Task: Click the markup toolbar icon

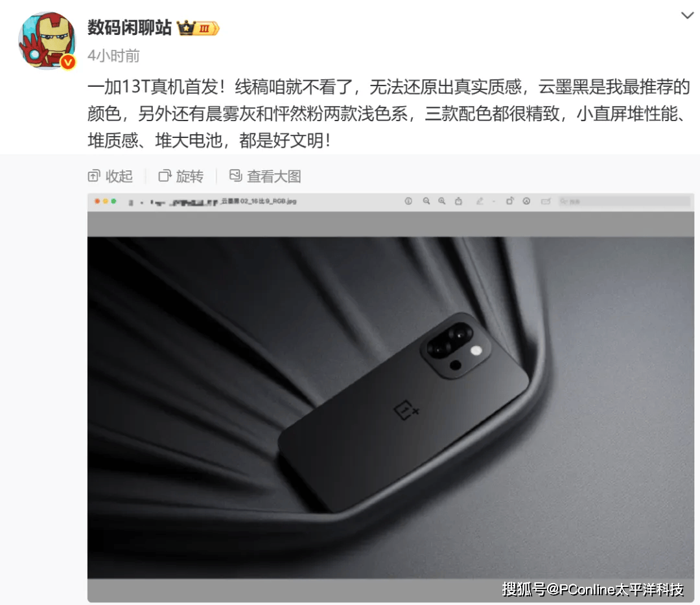Action: (x=526, y=201)
